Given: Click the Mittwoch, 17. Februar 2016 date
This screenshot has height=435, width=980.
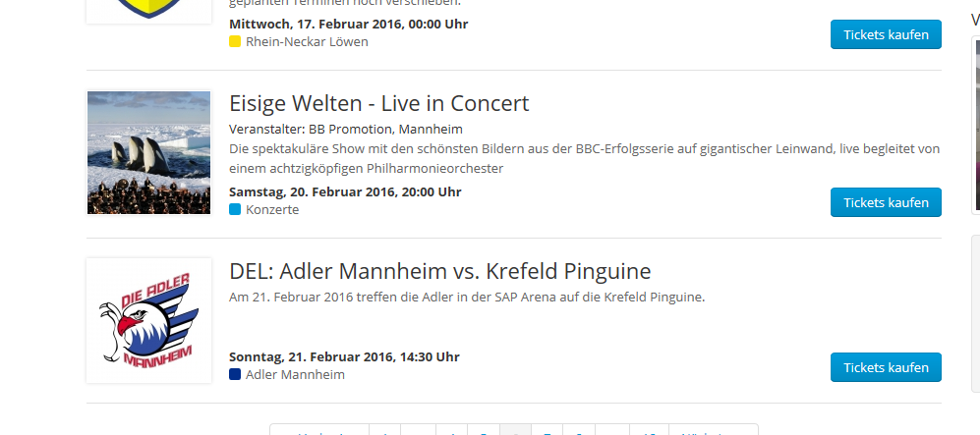Looking at the screenshot, I should pos(348,24).
